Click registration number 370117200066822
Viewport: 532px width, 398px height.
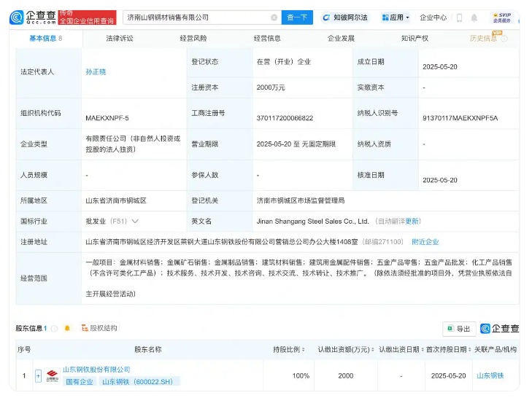point(285,118)
